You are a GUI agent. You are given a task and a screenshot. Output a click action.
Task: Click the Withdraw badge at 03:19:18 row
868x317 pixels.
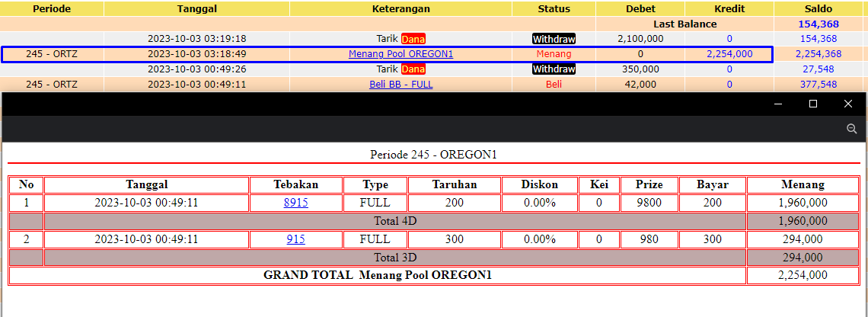554,39
